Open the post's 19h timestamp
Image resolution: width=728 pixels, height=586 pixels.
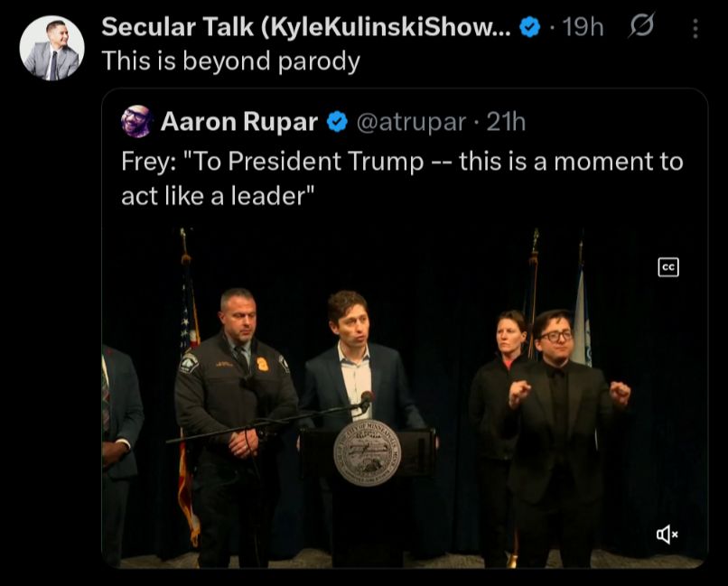point(583,28)
